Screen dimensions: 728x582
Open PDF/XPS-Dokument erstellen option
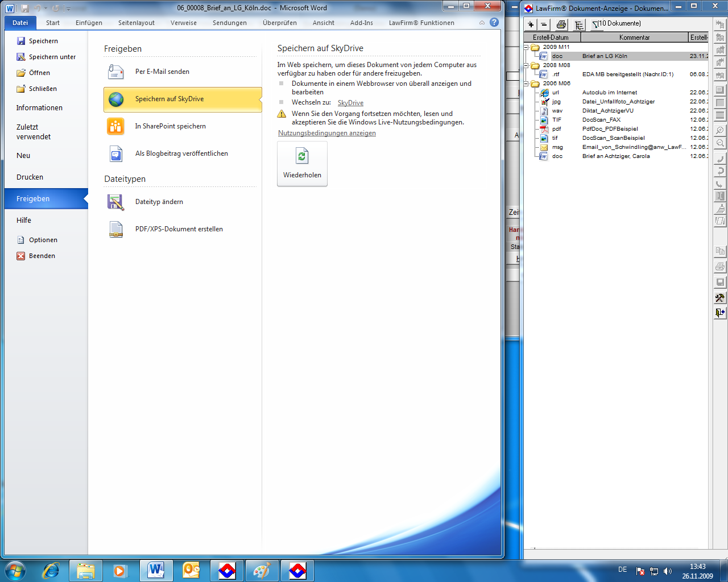(179, 229)
